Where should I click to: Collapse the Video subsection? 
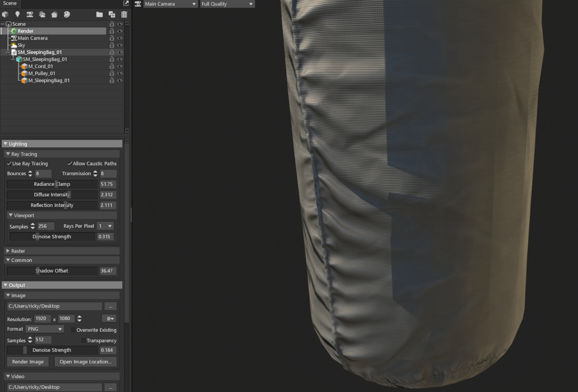pos(8,376)
